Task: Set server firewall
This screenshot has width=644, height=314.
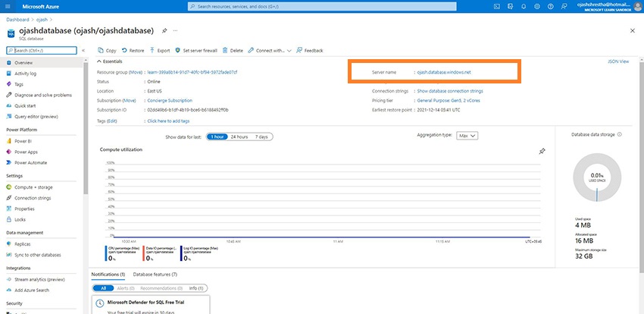Action: pyautogui.click(x=196, y=51)
